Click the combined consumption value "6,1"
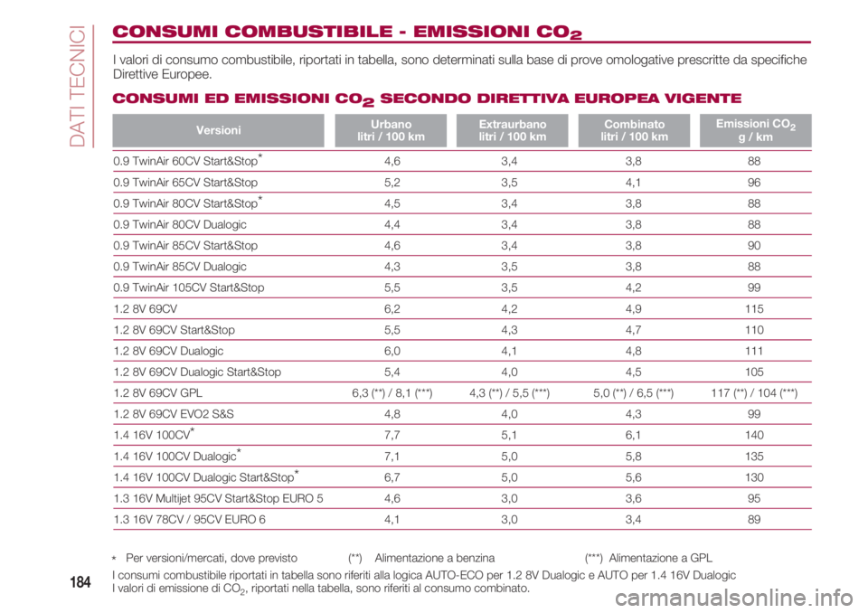868x613 pixels. pyautogui.click(x=633, y=435)
